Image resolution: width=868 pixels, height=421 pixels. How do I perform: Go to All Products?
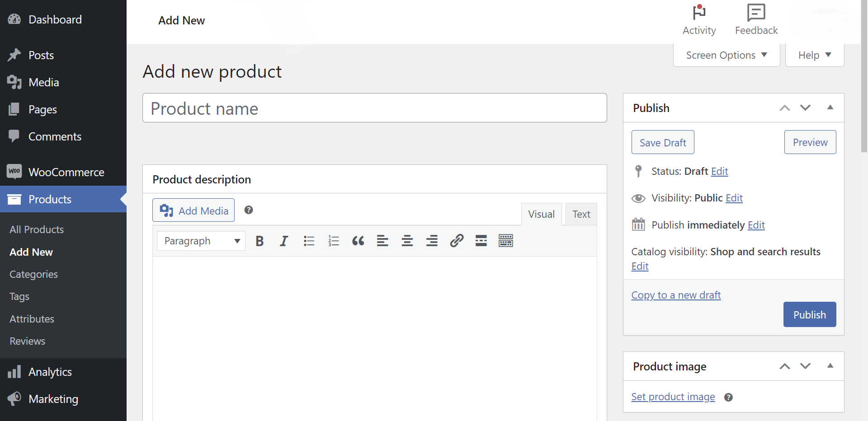(37, 229)
